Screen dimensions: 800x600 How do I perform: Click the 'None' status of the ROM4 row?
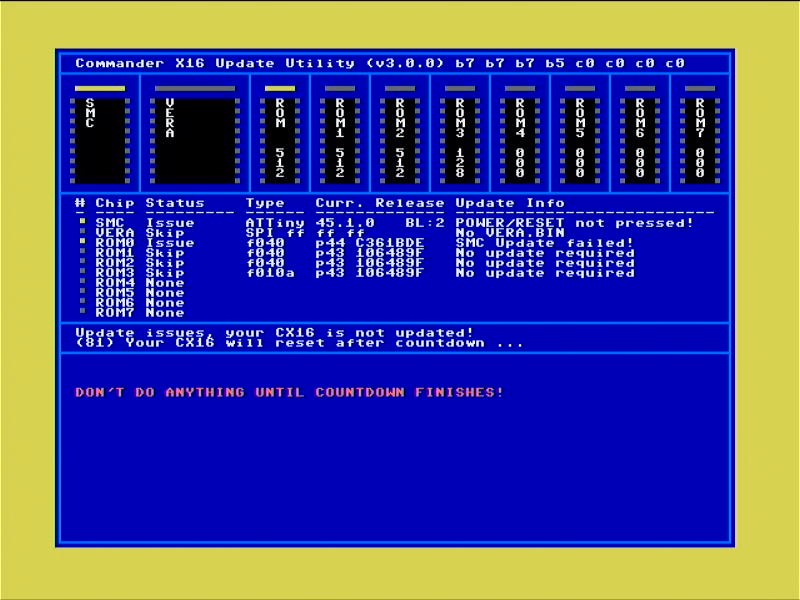coord(165,283)
